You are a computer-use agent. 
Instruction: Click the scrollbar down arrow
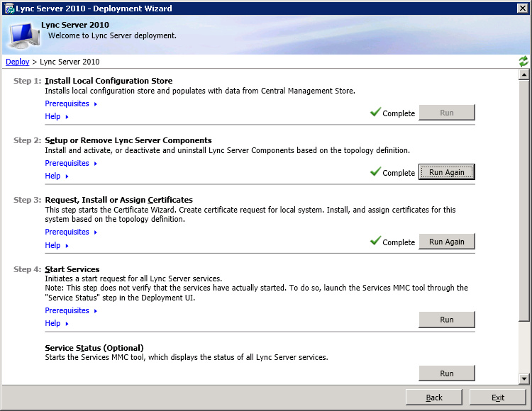click(x=524, y=378)
